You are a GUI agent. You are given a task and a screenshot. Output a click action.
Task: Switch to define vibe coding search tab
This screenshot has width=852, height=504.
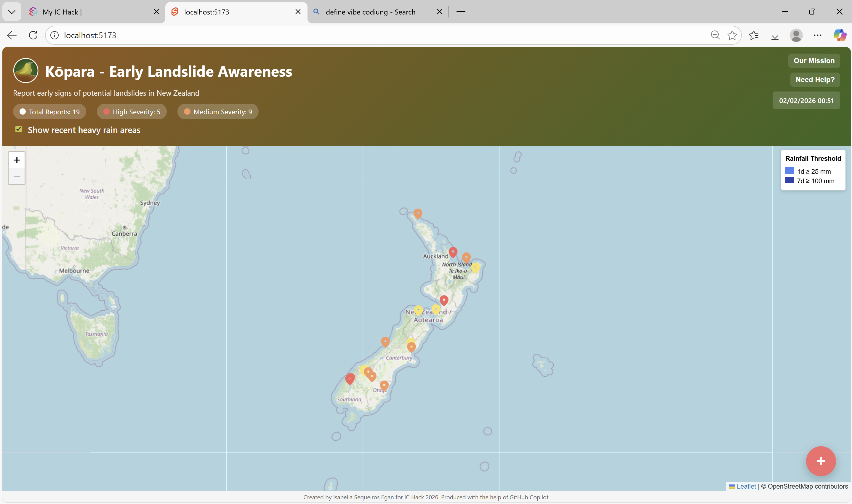(370, 12)
